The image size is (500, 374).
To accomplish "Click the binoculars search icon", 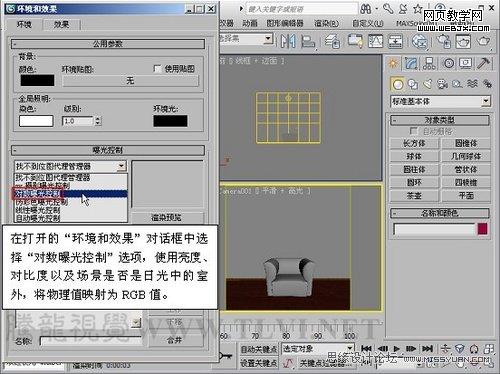I will point(366,9).
